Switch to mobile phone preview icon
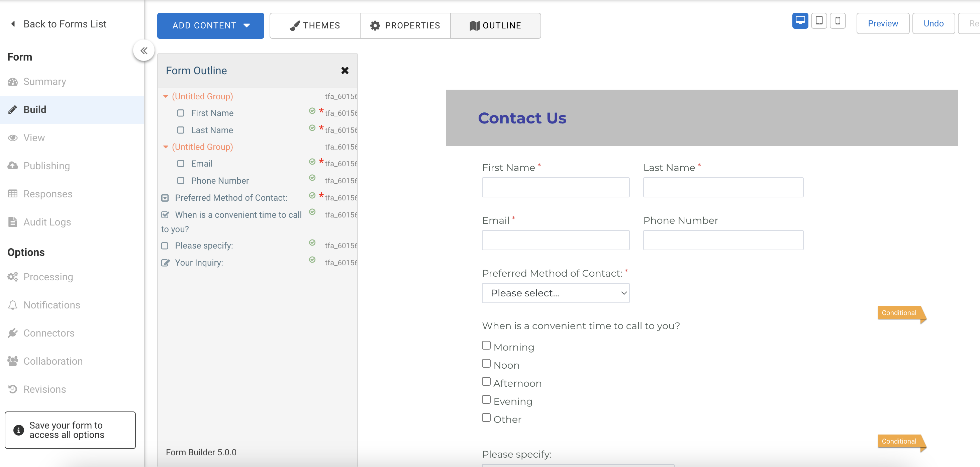This screenshot has width=980, height=467. point(837,20)
